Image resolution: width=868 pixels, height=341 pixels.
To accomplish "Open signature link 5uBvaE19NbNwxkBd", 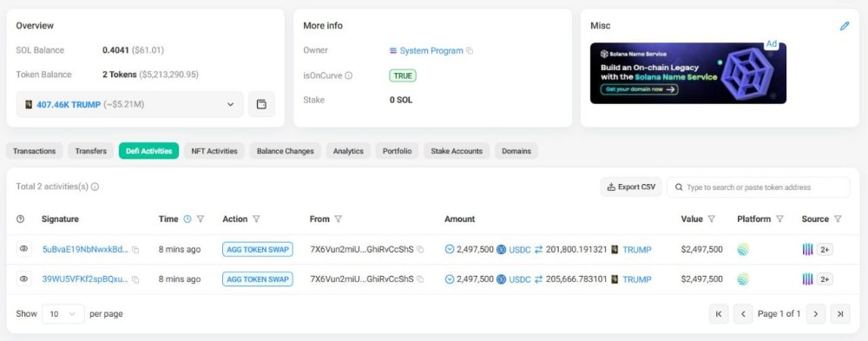I will (x=85, y=250).
